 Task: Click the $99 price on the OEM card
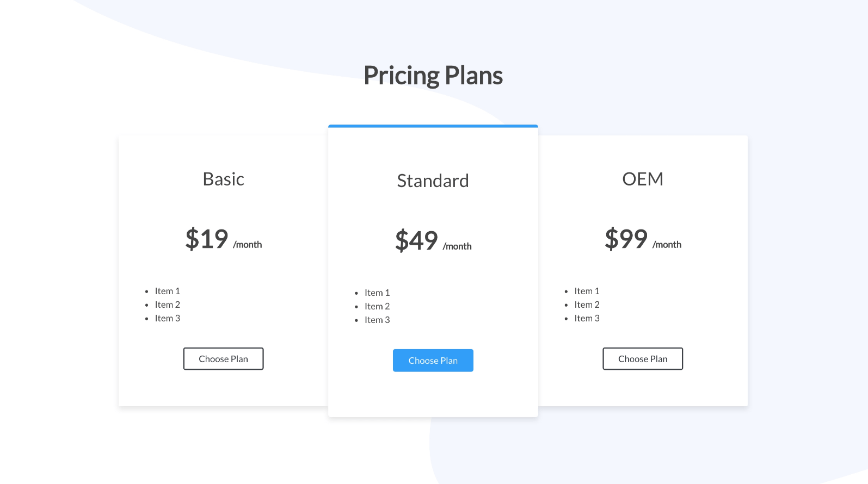(x=626, y=239)
